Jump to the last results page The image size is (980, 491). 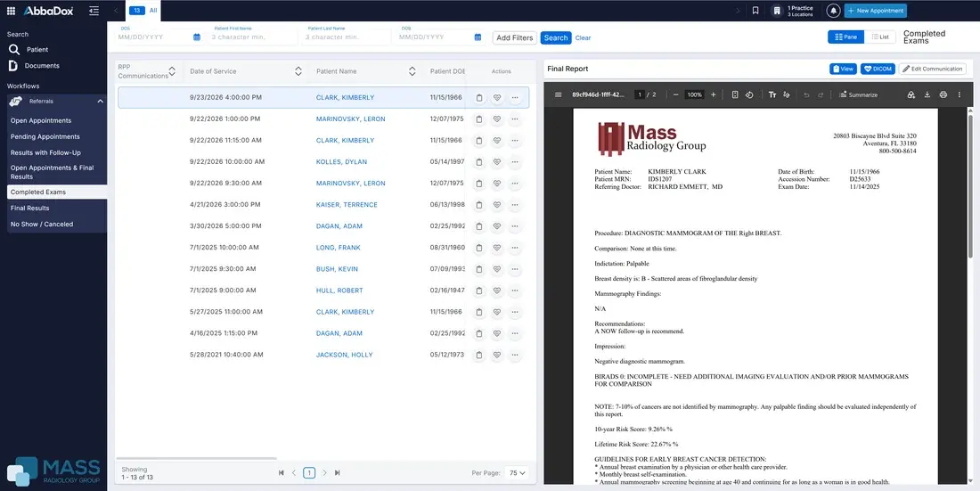pyautogui.click(x=338, y=473)
